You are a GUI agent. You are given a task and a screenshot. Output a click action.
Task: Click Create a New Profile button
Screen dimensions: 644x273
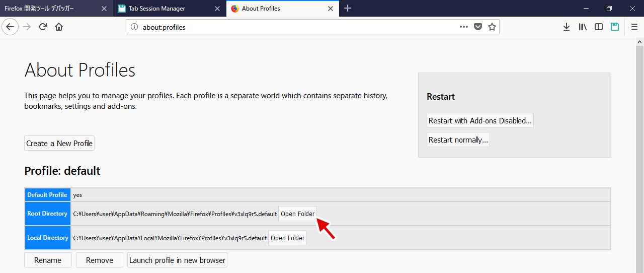[x=59, y=144]
